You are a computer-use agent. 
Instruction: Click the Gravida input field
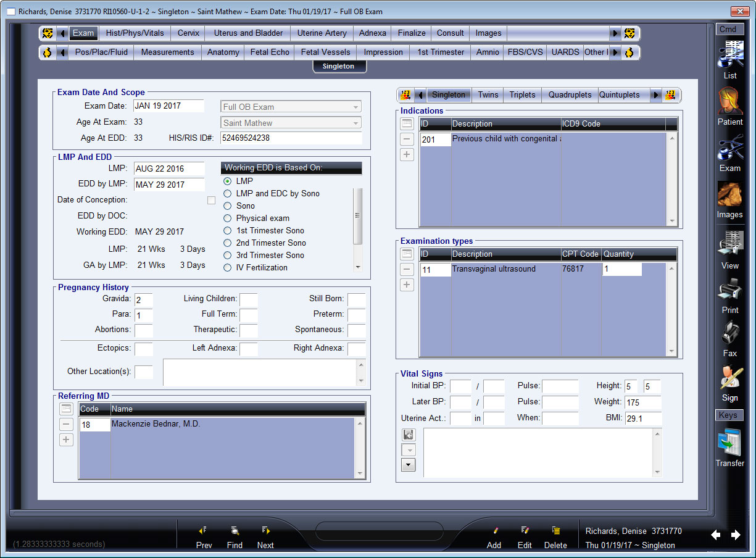pyautogui.click(x=143, y=300)
